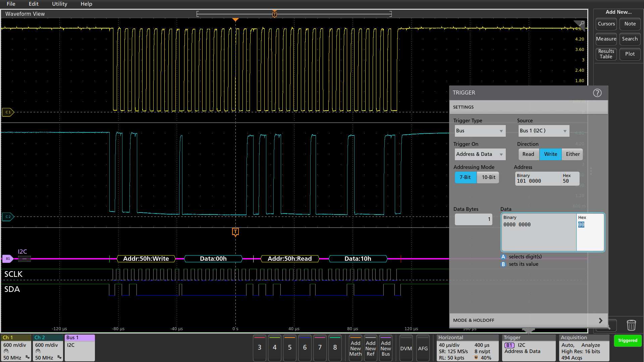Set Direction to Read
Screen dimensions: 644x362
click(x=528, y=154)
